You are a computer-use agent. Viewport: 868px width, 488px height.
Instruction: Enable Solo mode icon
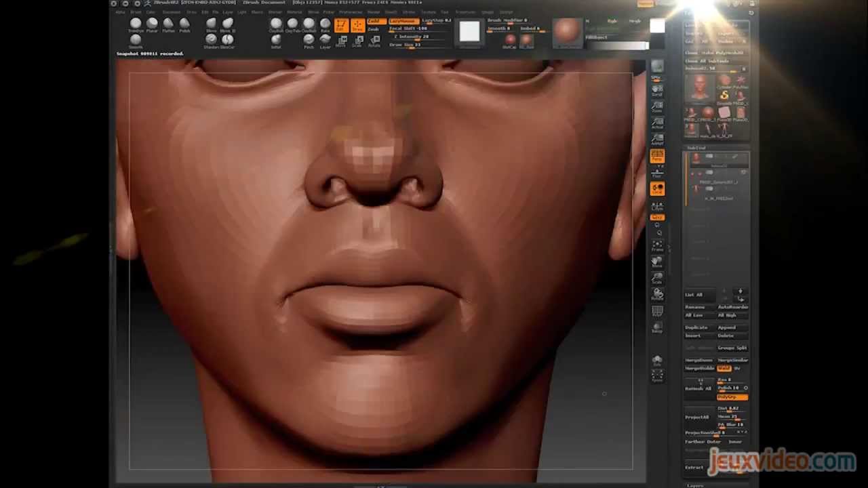coord(657,361)
